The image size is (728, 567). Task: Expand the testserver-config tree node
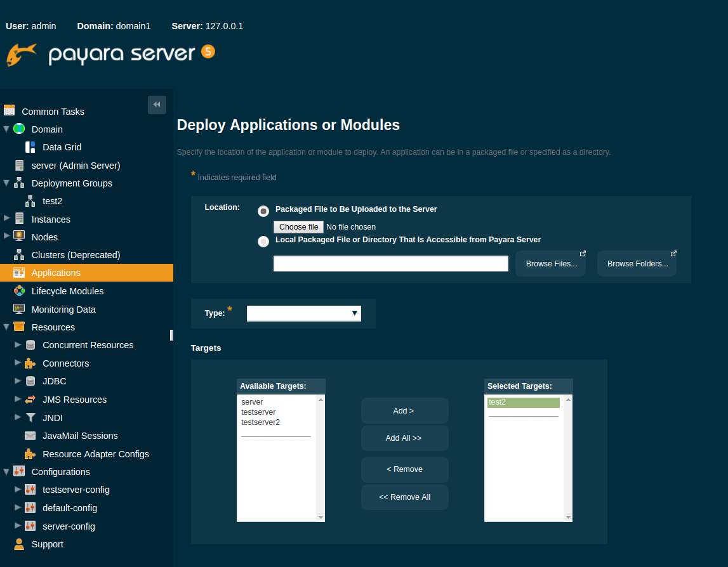[x=19, y=489]
